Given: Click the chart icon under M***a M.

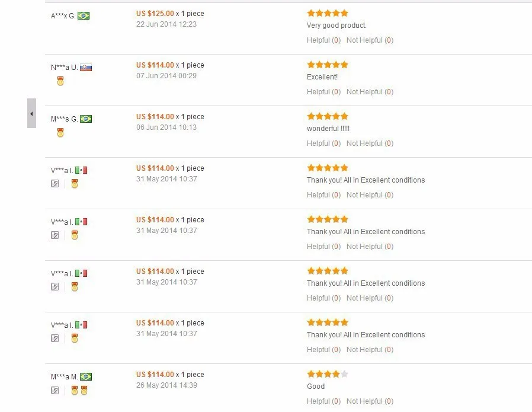Looking at the screenshot, I should tap(55, 390).
